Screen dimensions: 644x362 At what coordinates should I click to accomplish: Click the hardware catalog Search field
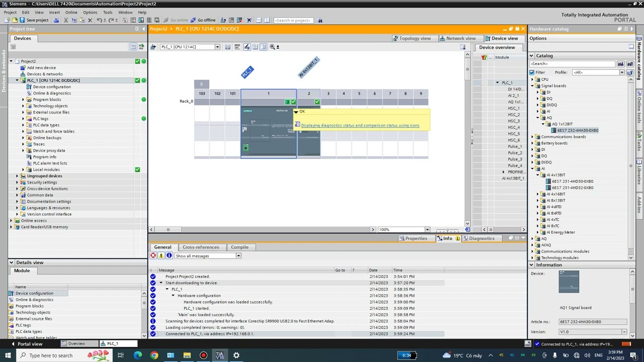coord(572,64)
